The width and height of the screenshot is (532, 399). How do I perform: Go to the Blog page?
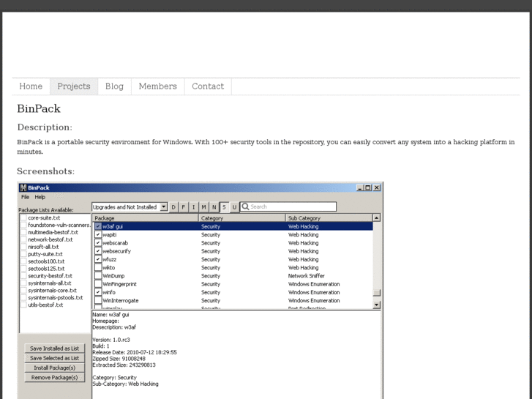pyautogui.click(x=114, y=86)
